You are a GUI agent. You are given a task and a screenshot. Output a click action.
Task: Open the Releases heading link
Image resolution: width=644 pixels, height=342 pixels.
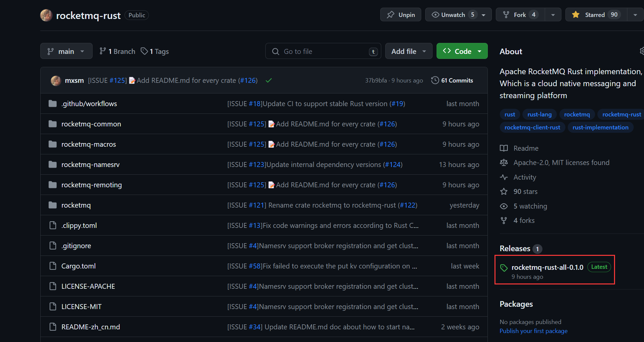[x=515, y=249]
